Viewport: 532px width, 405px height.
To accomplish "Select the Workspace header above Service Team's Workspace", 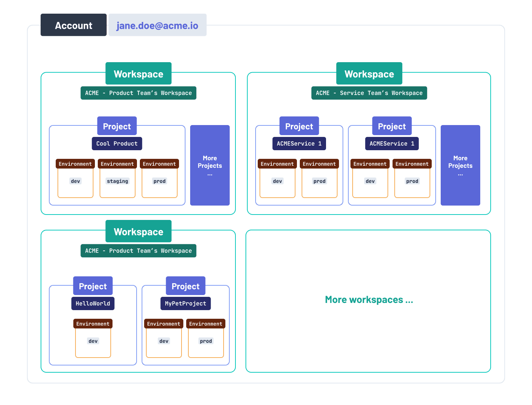I will [x=369, y=74].
